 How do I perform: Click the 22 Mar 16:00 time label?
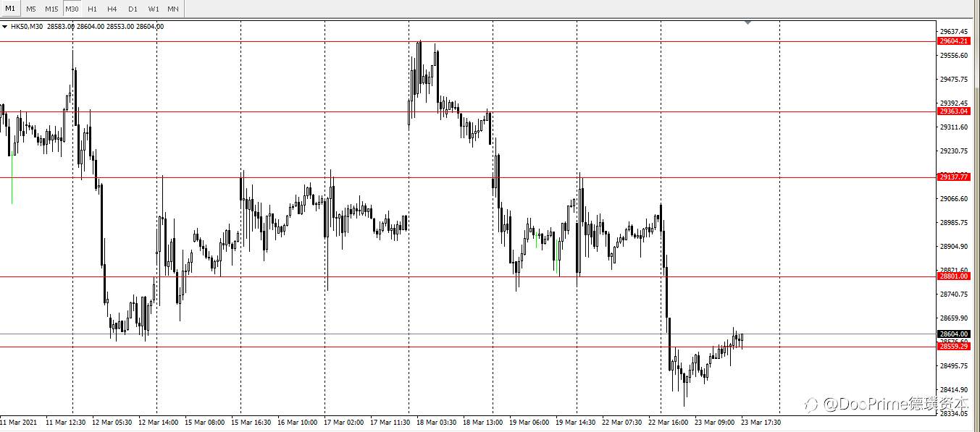tap(668, 422)
